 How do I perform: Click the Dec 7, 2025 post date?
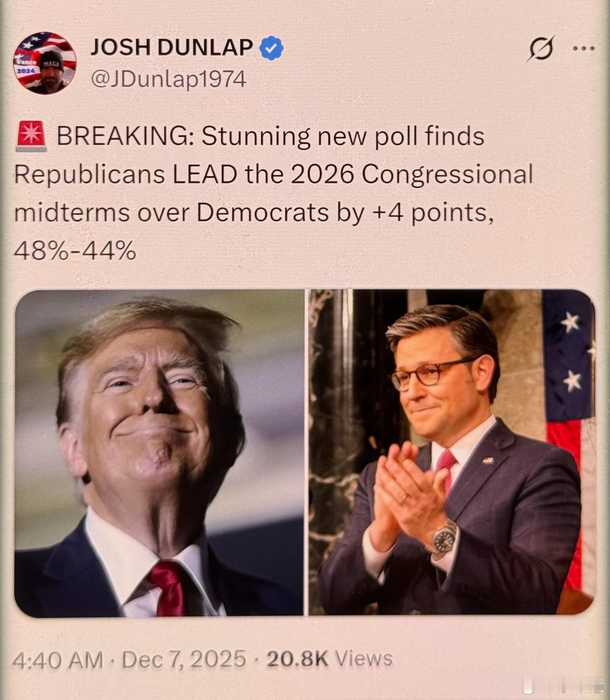pyautogui.click(x=184, y=659)
